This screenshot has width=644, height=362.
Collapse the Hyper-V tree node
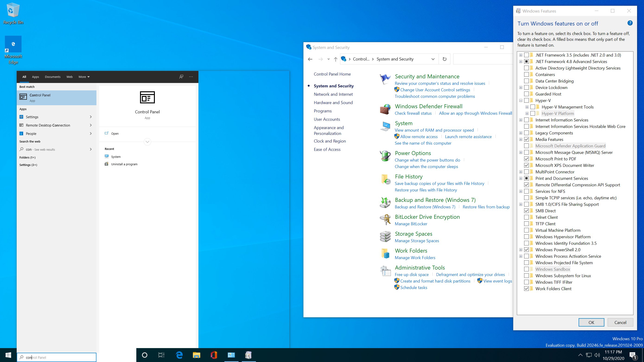(521, 101)
